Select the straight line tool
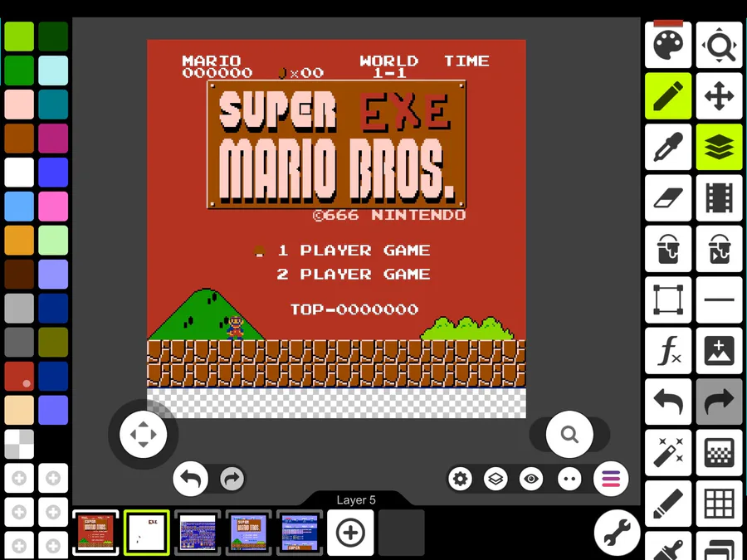747x560 pixels. (x=719, y=299)
